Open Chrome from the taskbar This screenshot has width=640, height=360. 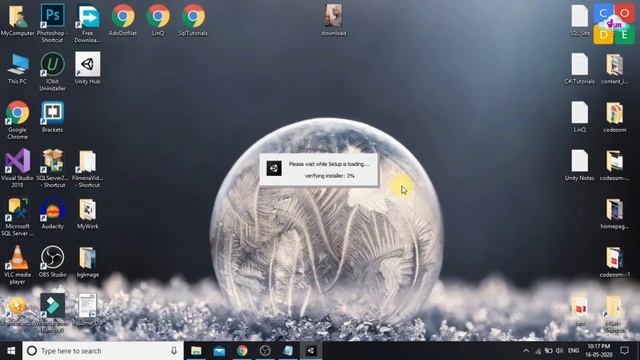(x=242, y=351)
